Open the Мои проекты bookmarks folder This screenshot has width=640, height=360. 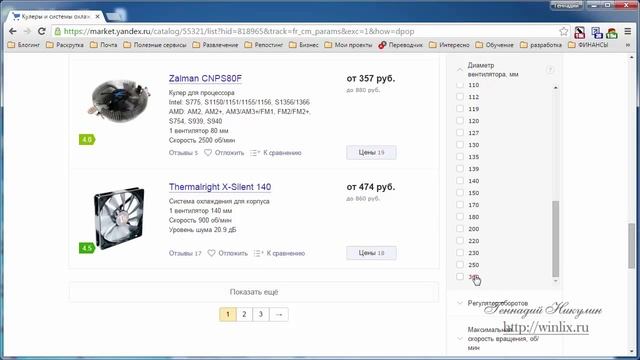coord(349,45)
